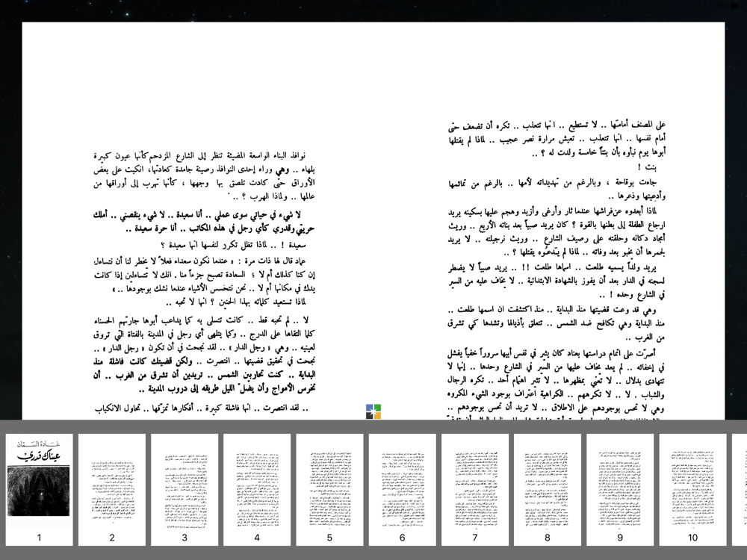
Task: Tap the top paragraph on the right page
Action: click(x=557, y=139)
